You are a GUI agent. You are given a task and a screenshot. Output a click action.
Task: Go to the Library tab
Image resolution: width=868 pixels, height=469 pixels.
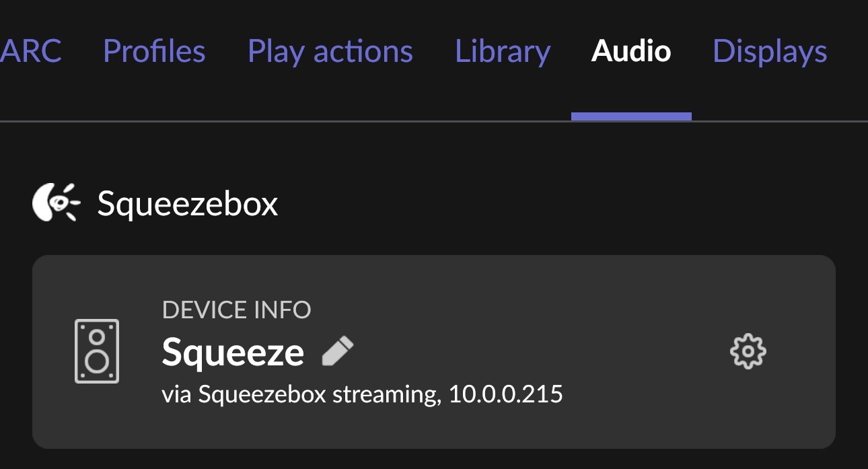(503, 52)
